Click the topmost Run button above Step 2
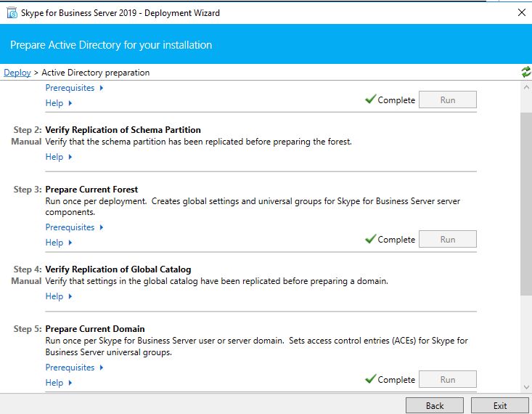The image size is (532, 414). click(x=448, y=100)
